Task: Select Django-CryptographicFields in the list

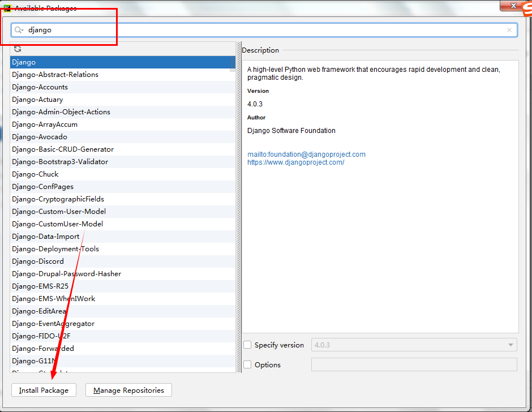Action: pos(122,199)
